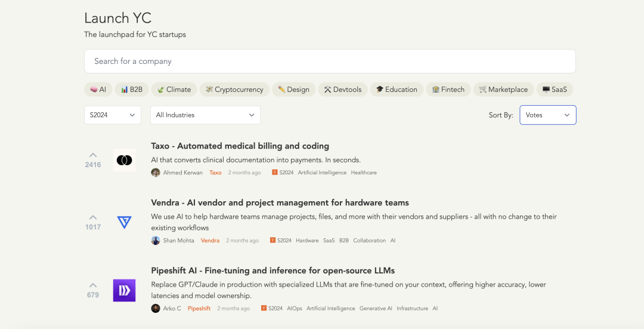The height and width of the screenshot is (329, 644).
Task: Click the 2416 vote count
Action: pos(93,165)
